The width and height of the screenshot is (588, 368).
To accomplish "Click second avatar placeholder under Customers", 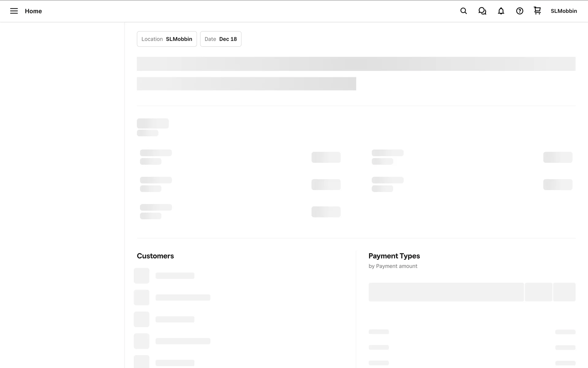I will tap(141, 297).
